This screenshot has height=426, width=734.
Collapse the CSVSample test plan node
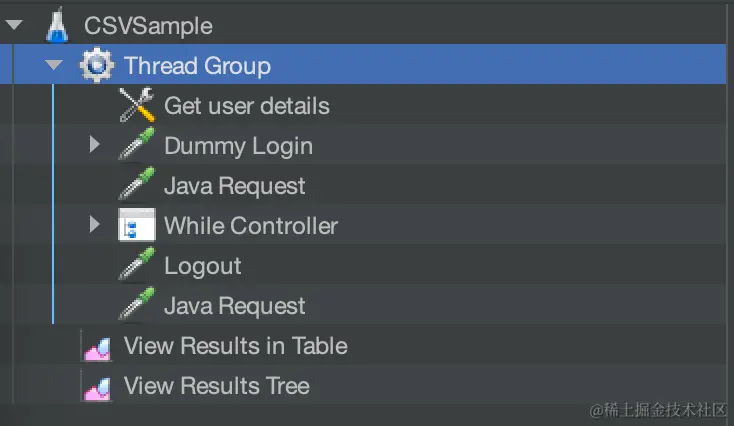pyautogui.click(x=15, y=26)
